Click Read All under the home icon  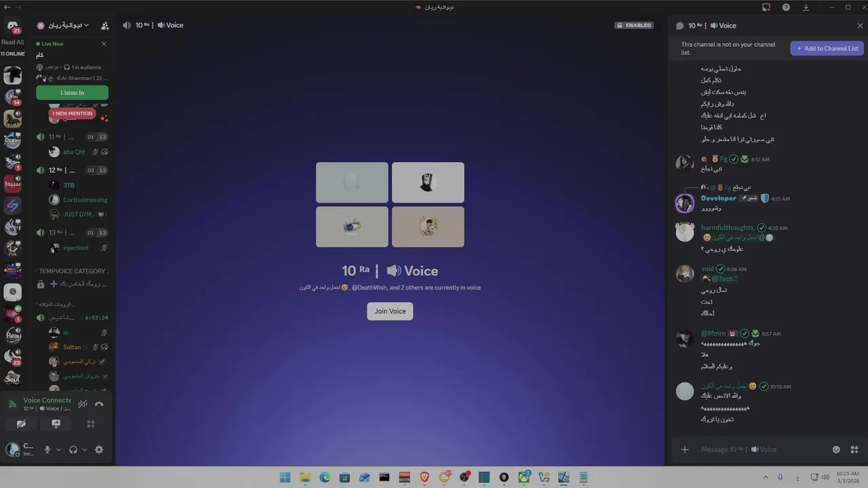click(12, 42)
